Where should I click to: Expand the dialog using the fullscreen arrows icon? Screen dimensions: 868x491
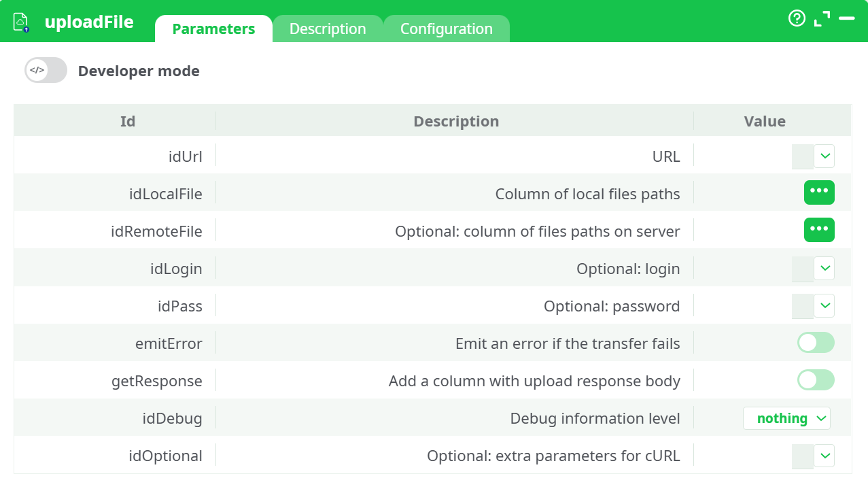point(822,20)
